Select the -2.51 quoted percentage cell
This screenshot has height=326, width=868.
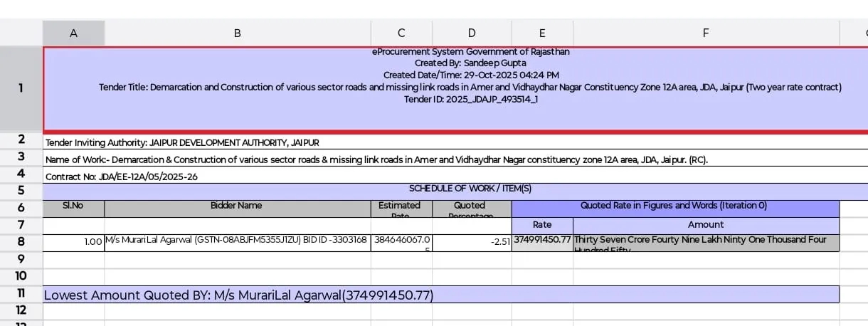pyautogui.click(x=472, y=243)
